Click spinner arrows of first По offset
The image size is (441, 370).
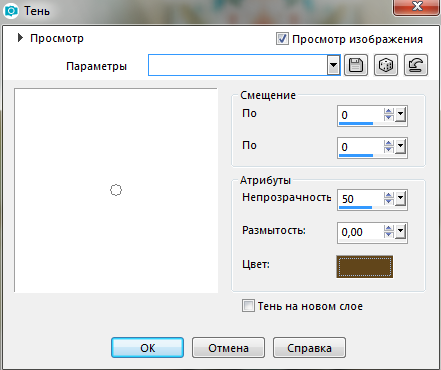pyautogui.click(x=389, y=114)
